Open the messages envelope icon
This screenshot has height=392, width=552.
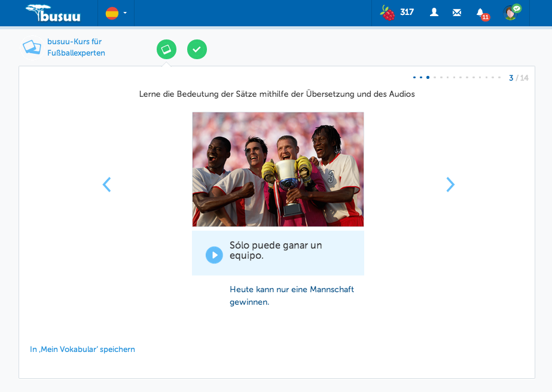(x=456, y=13)
